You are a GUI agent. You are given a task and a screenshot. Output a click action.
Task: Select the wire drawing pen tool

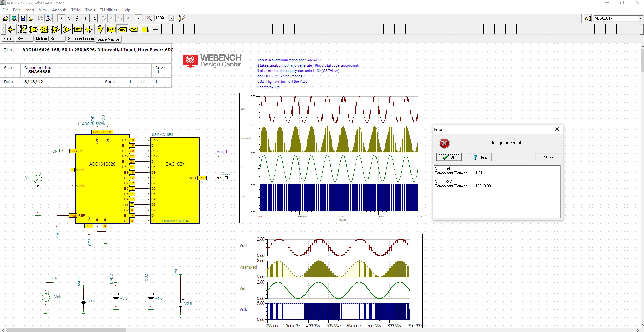tap(77, 18)
